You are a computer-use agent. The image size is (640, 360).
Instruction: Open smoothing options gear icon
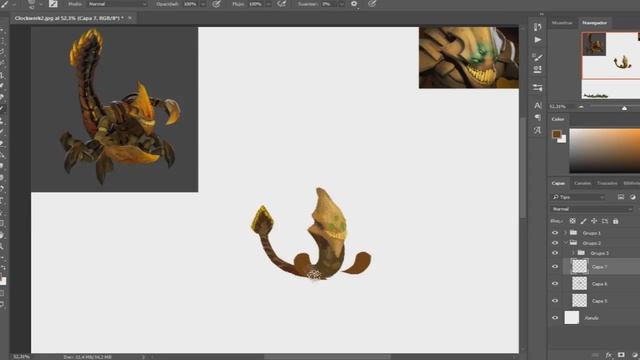pyautogui.click(x=354, y=4)
